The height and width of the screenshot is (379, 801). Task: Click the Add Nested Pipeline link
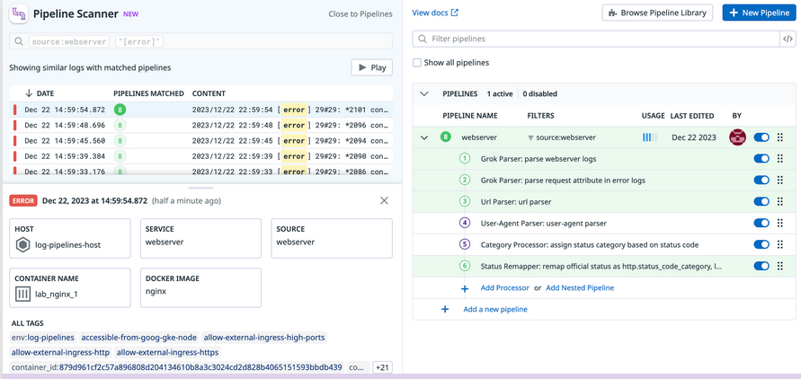[580, 288]
